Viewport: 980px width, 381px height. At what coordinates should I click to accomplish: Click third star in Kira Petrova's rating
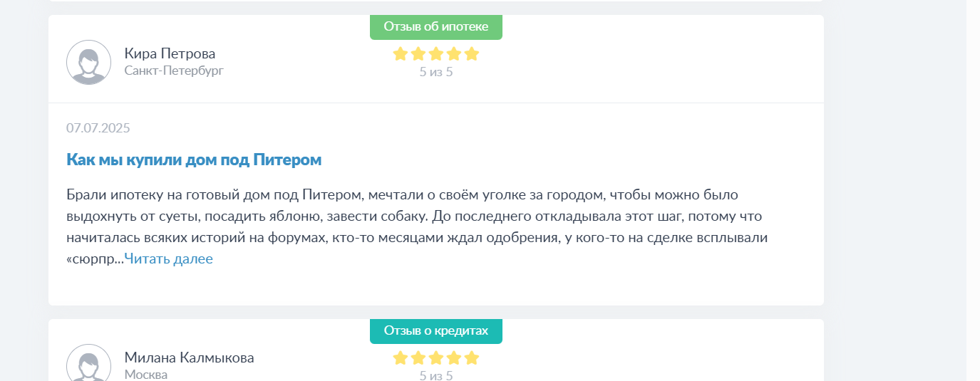point(436,53)
